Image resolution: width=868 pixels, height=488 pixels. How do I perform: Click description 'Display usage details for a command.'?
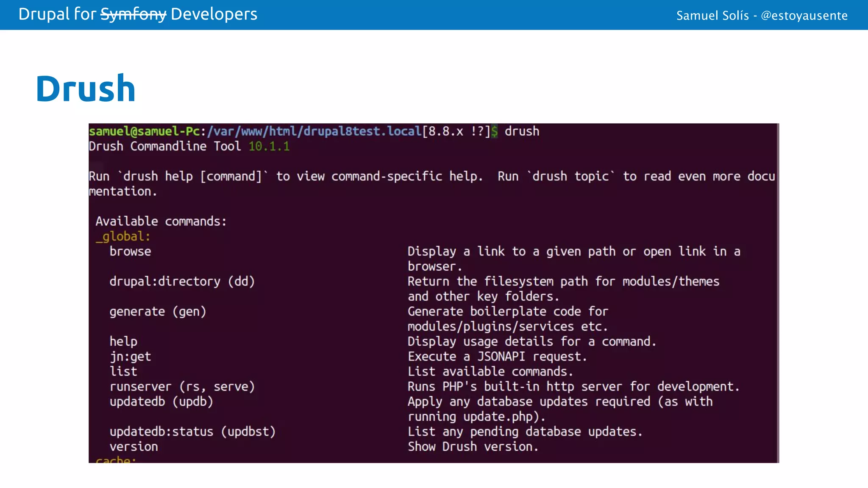point(532,341)
